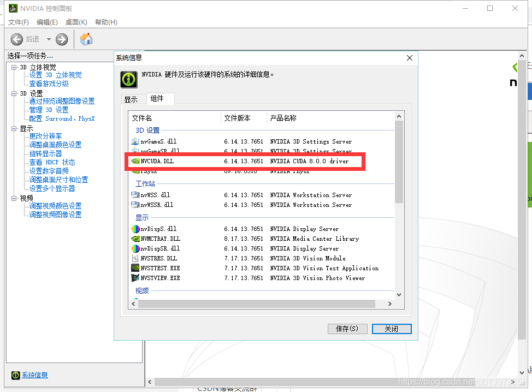
Task: Sort by 产品名称 column header
Action: click(331, 118)
